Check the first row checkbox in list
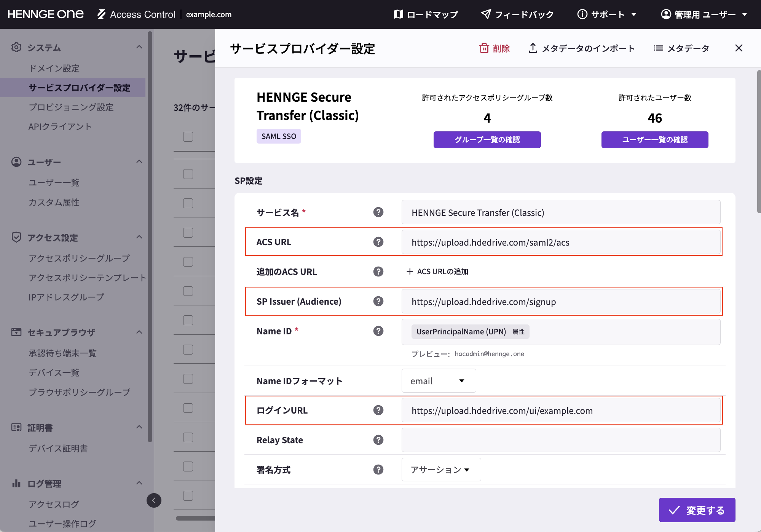The height and width of the screenshot is (532, 761). click(188, 174)
